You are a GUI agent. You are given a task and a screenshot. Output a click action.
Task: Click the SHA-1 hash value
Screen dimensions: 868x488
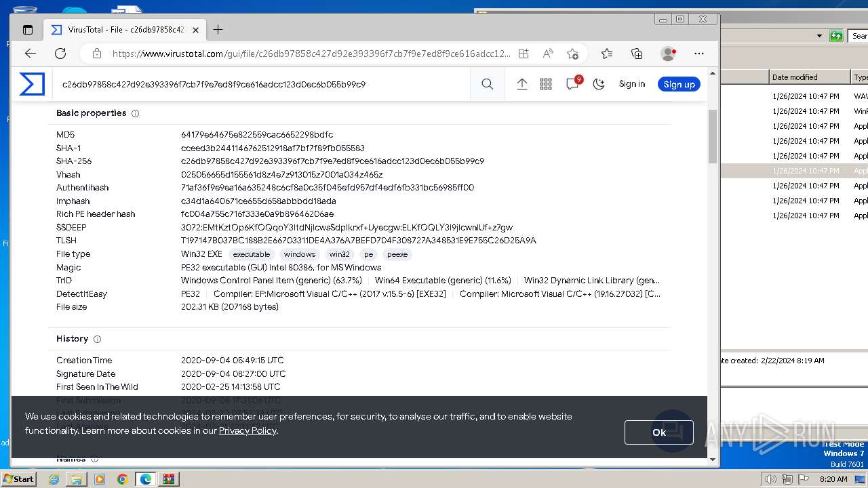pyautogui.click(x=273, y=148)
